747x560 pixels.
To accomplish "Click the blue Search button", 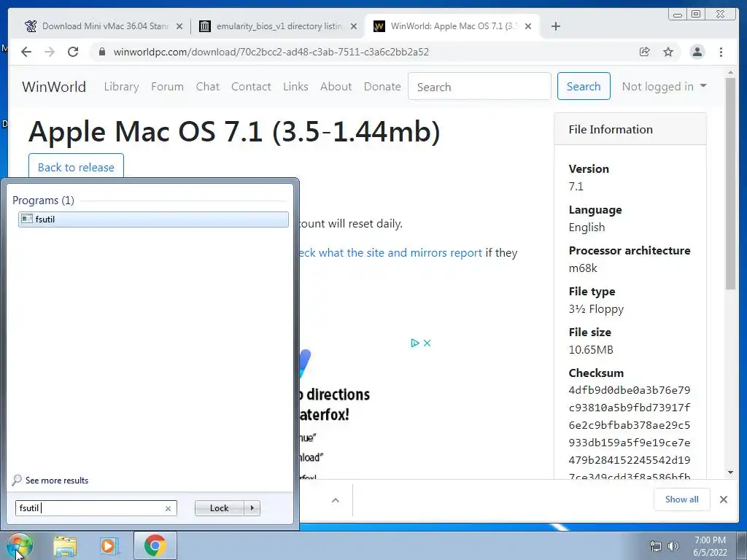I will click(584, 87).
